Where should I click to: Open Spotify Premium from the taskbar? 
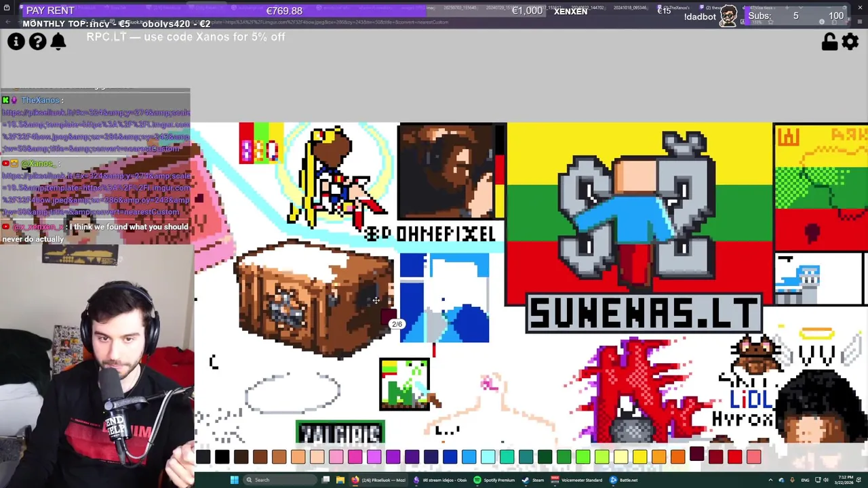pos(494,480)
